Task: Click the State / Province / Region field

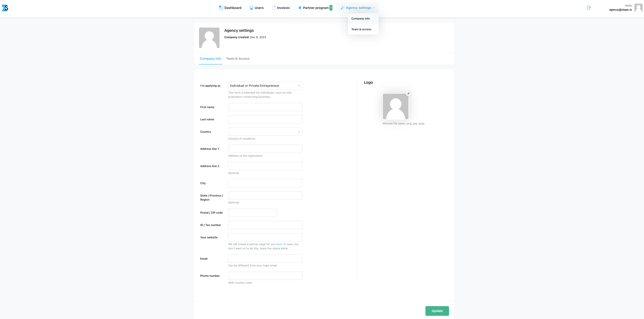Action: (265, 195)
